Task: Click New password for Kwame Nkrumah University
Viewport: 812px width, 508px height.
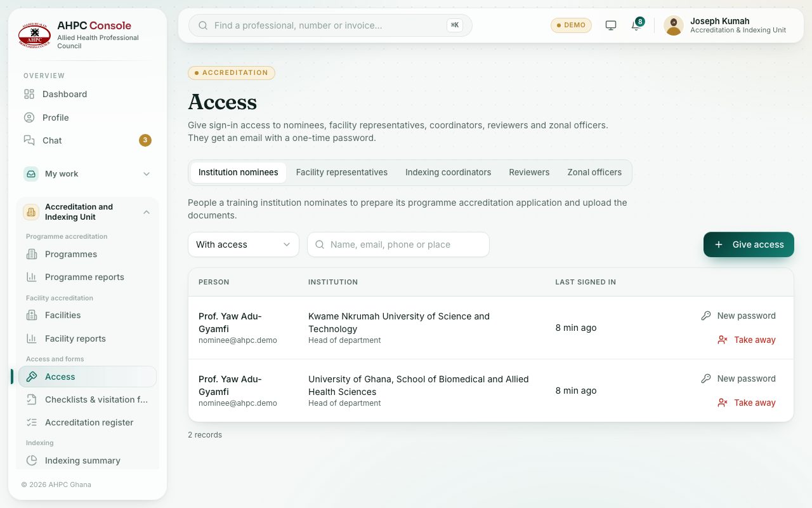Action: (x=738, y=316)
